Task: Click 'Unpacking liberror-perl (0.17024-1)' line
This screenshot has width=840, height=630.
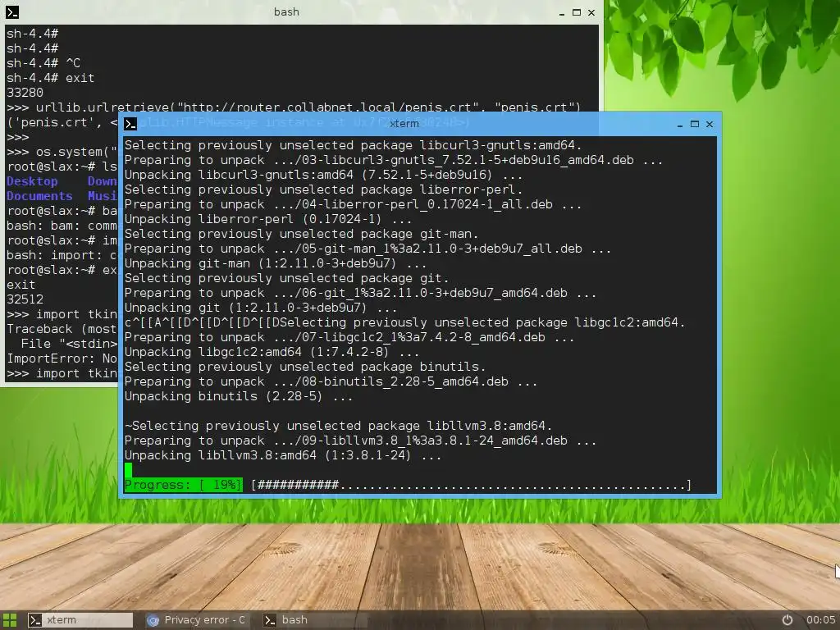Action: [268, 219]
